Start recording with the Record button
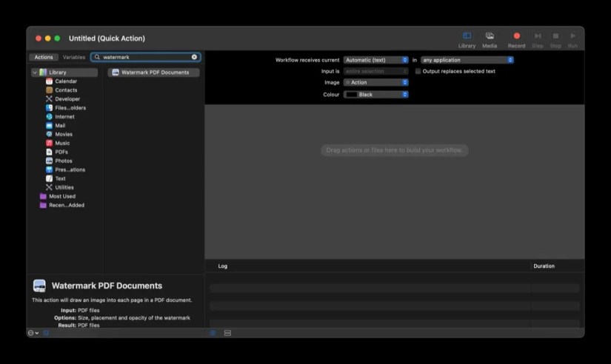This screenshot has height=364, width=611. point(516,40)
